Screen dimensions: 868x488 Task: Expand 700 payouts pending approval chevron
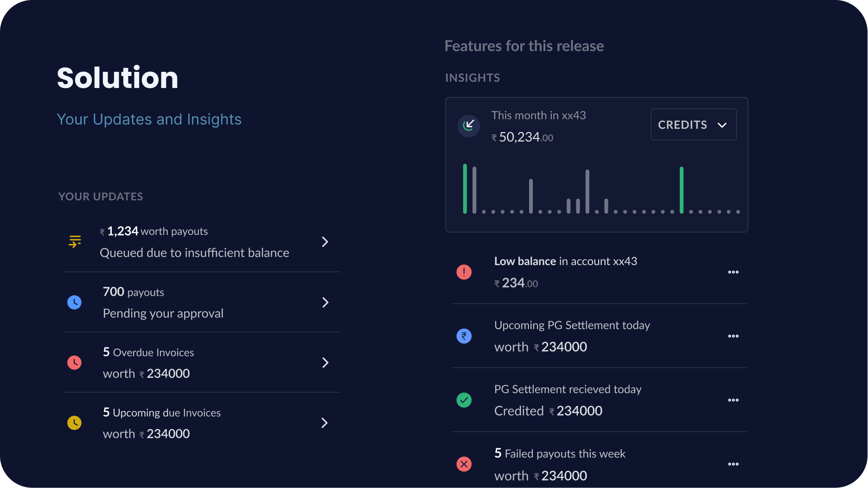[x=325, y=302]
